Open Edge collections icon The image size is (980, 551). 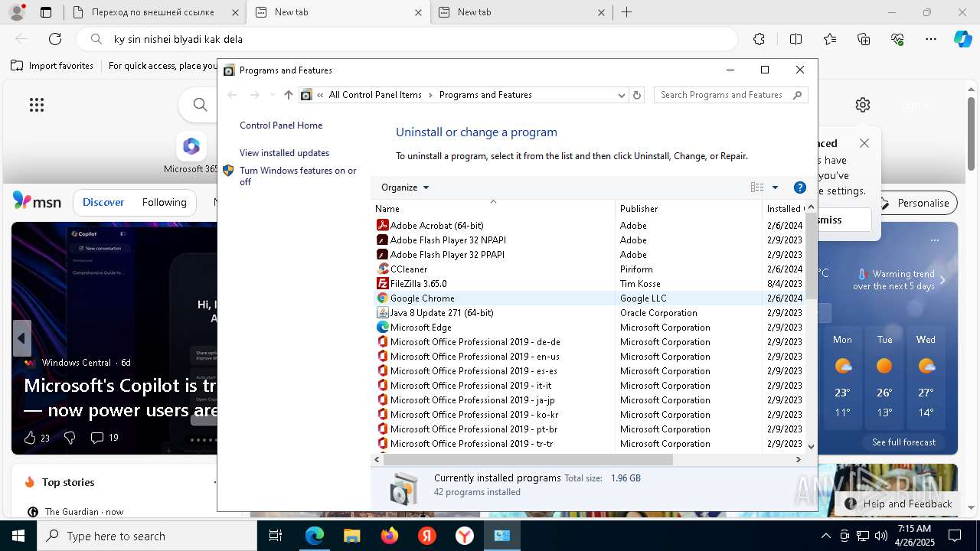[864, 39]
